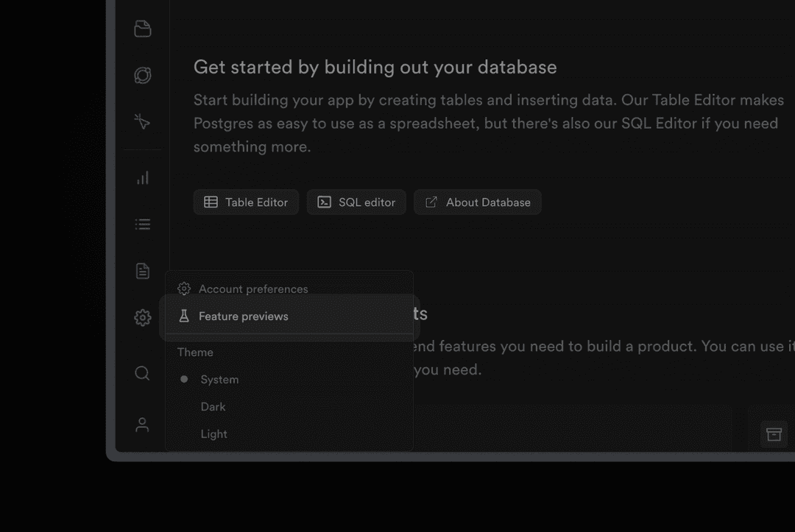Launch the SQL editor button
This screenshot has height=532, width=795.
tap(356, 202)
